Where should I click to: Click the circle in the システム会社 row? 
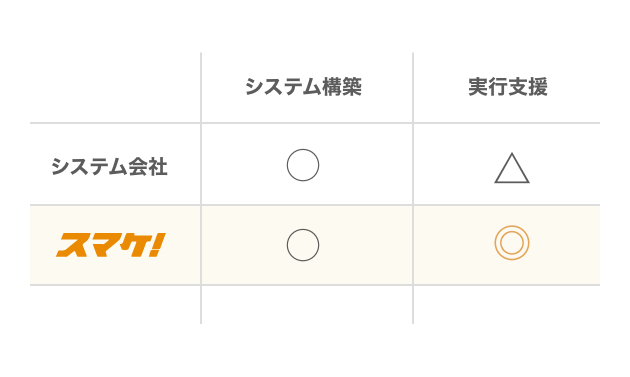point(303,165)
